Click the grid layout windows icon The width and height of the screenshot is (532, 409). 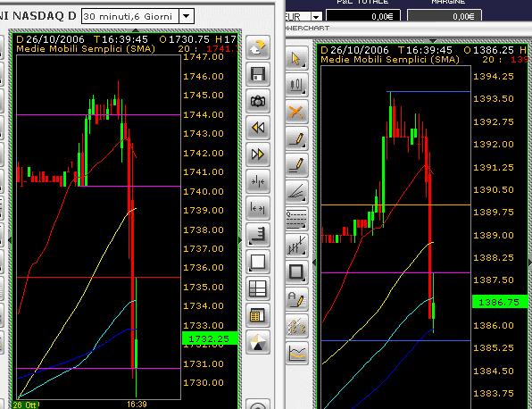pos(257,288)
